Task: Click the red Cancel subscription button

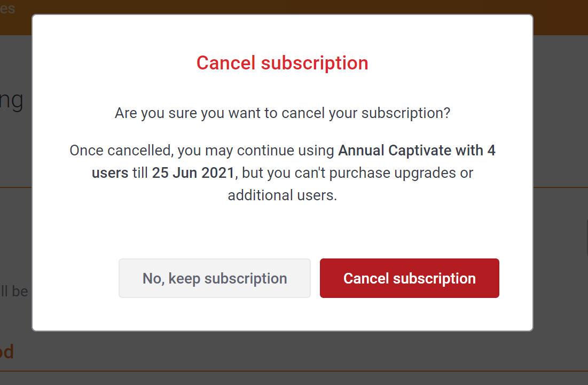Action: [409, 278]
